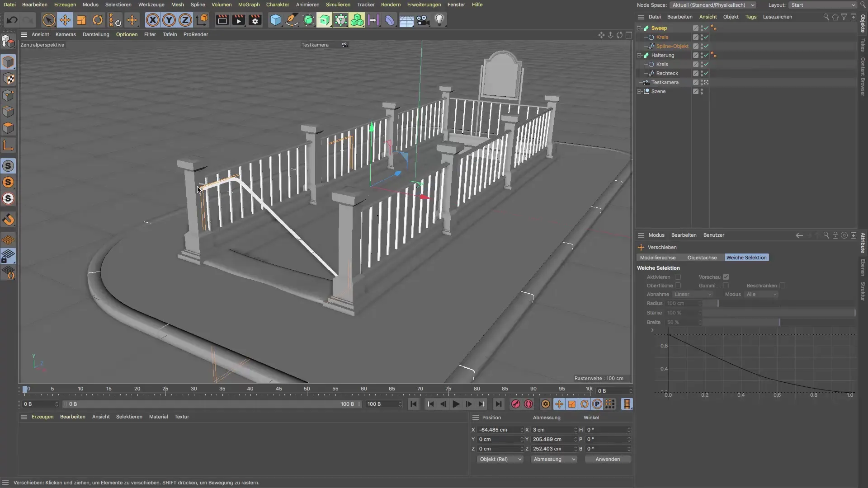Image resolution: width=868 pixels, height=488 pixels.
Task: Open the Abnahme Linear dropdown
Action: click(692, 294)
